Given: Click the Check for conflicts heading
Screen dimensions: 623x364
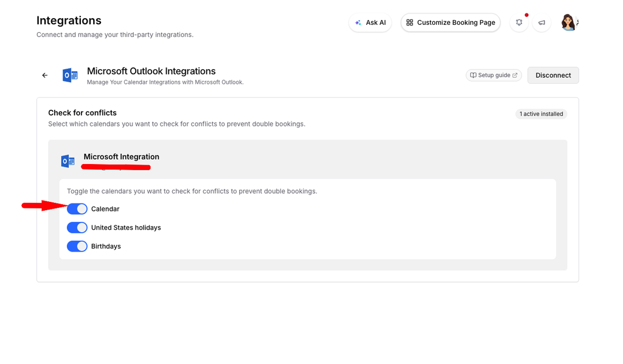Looking at the screenshot, I should tap(82, 113).
